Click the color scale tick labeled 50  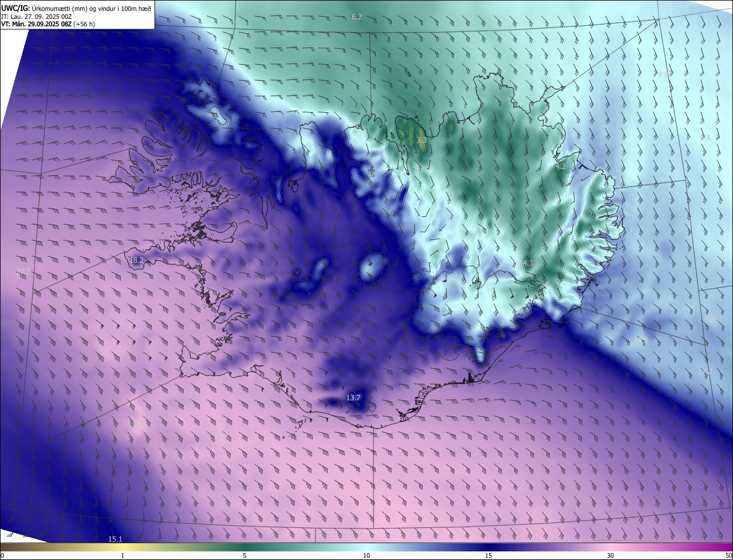pos(728,555)
